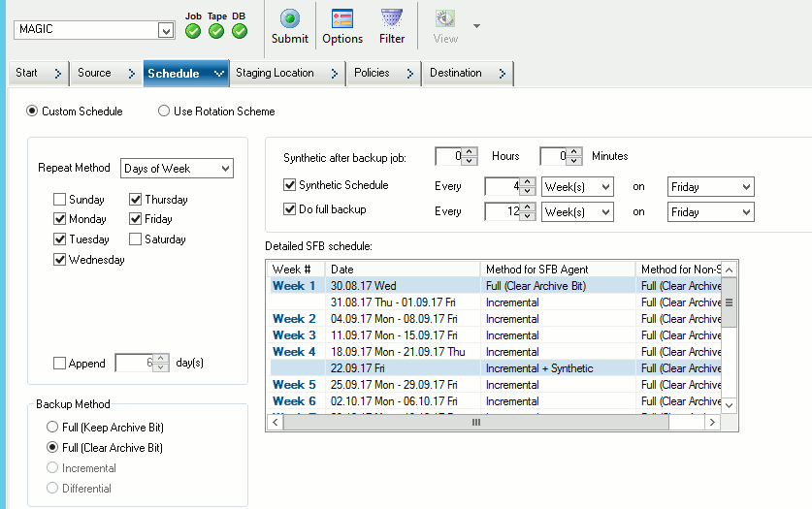This screenshot has width=812, height=509.
Task: Click the 'Week 2' row label
Action: coord(294,319)
